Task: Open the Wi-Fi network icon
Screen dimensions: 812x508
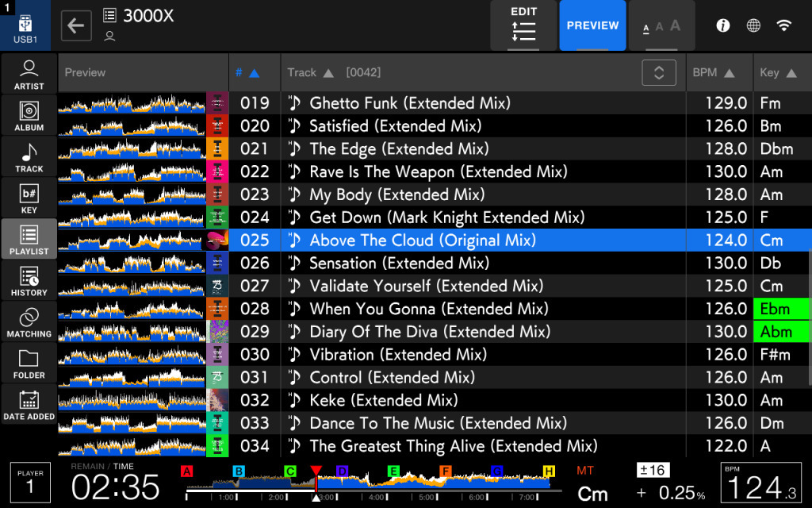Action: 783,25
